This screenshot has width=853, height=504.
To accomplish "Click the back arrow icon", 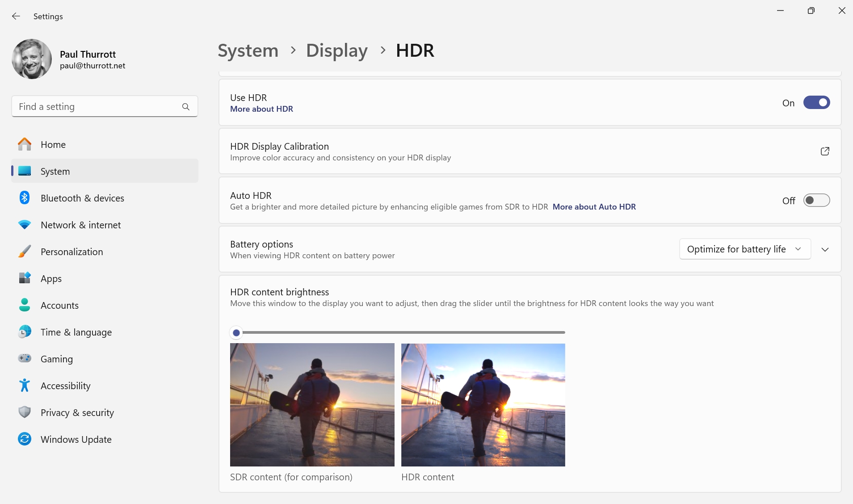I will [16, 16].
